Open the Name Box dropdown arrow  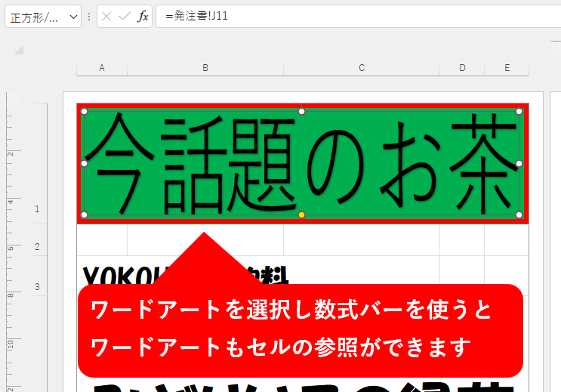pyautogui.click(x=73, y=17)
